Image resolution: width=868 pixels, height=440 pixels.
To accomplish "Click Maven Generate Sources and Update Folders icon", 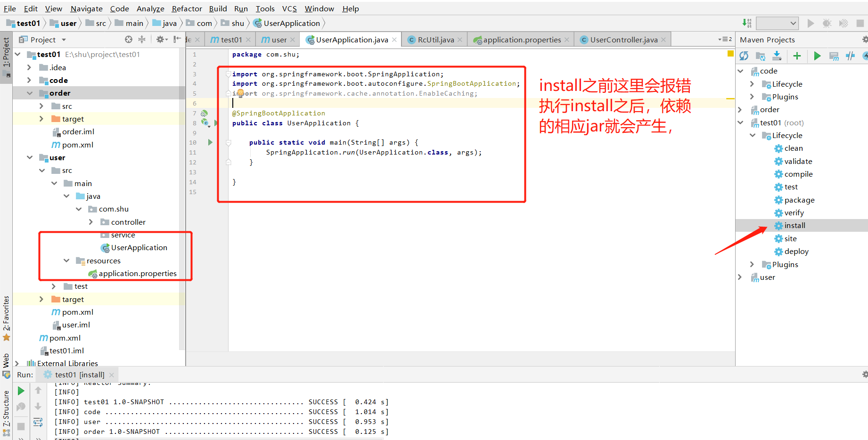I will tap(761, 56).
